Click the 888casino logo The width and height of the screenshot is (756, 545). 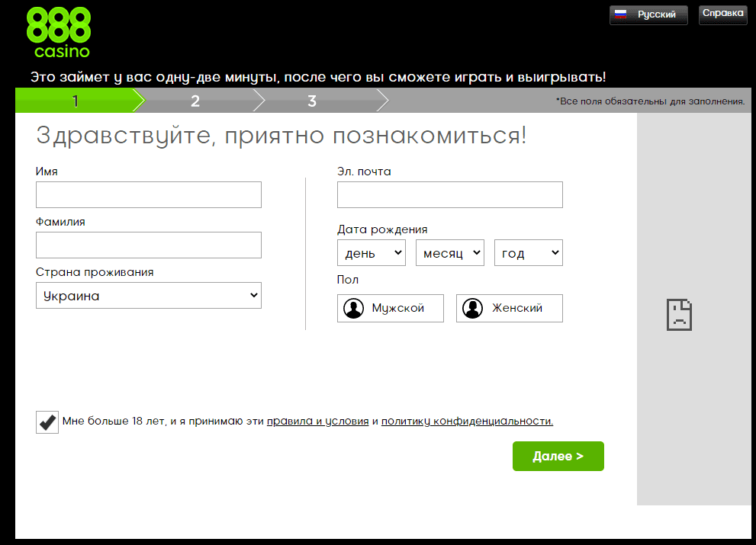pos(58,32)
